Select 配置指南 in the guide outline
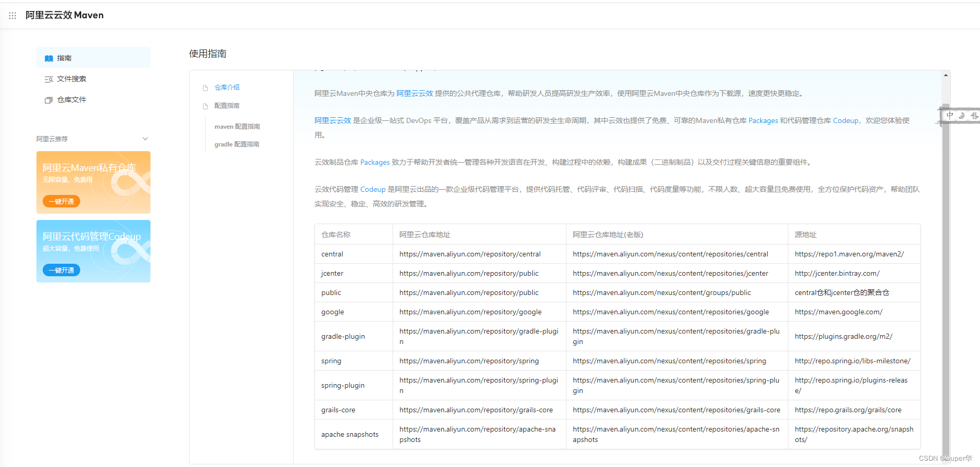Image resolution: width=980 pixels, height=467 pixels. pos(227,106)
